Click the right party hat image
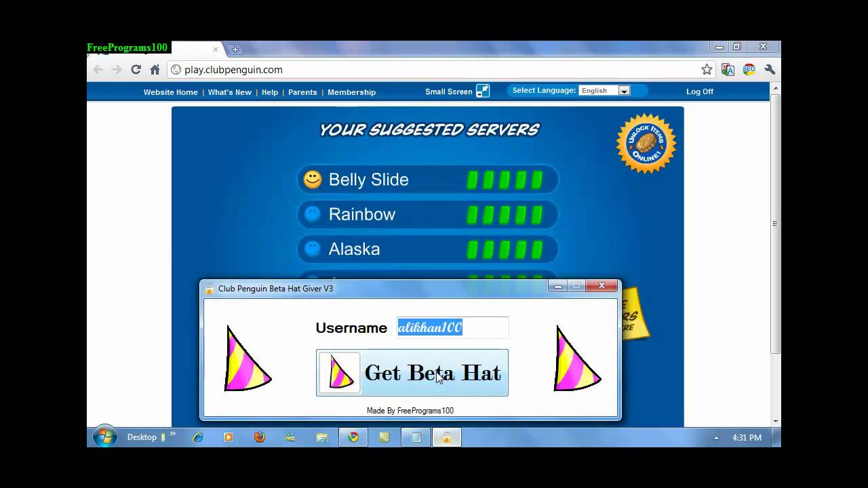The width and height of the screenshot is (868, 488). point(576,359)
